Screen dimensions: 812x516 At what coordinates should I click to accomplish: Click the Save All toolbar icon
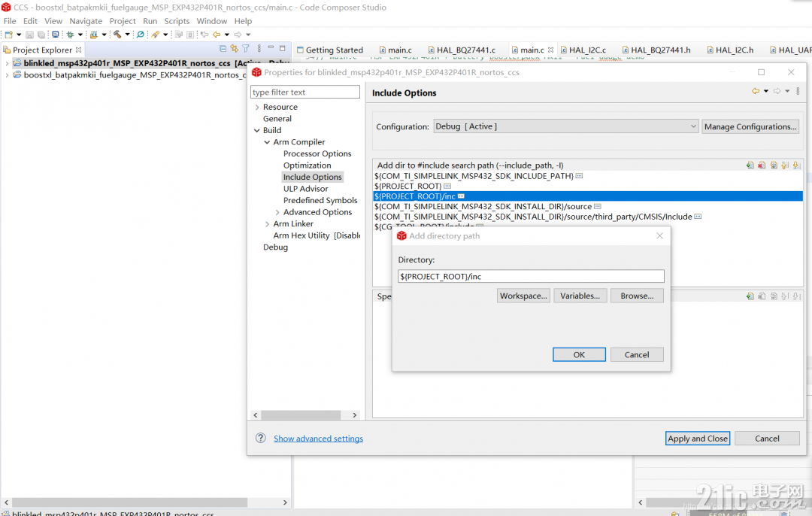pyautogui.click(x=41, y=35)
